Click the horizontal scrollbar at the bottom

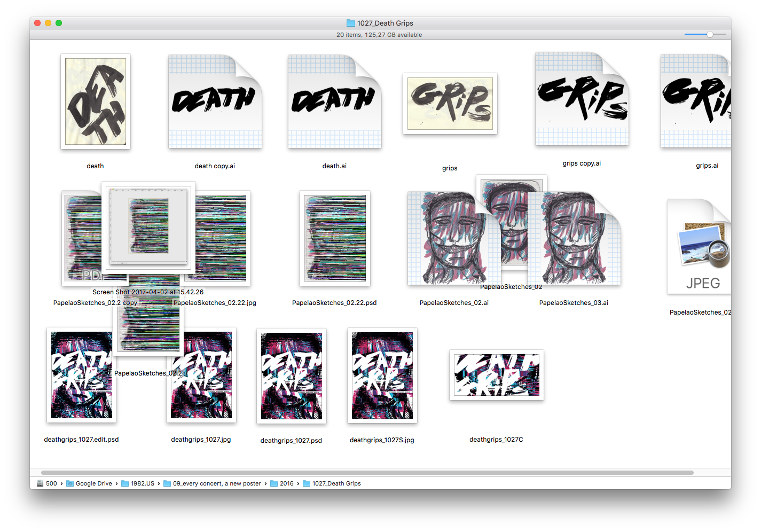click(x=367, y=473)
